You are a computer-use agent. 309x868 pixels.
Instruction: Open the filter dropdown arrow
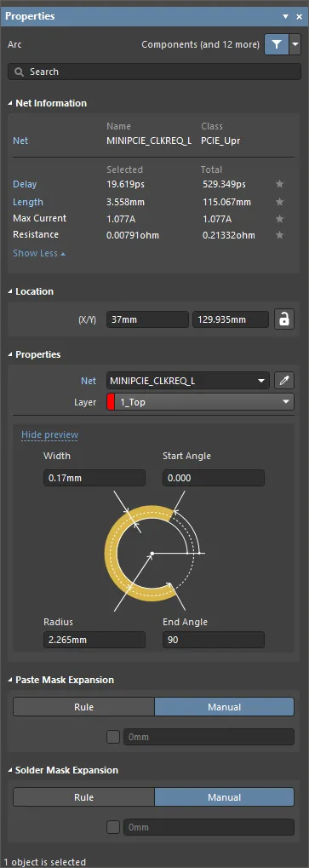point(295,44)
